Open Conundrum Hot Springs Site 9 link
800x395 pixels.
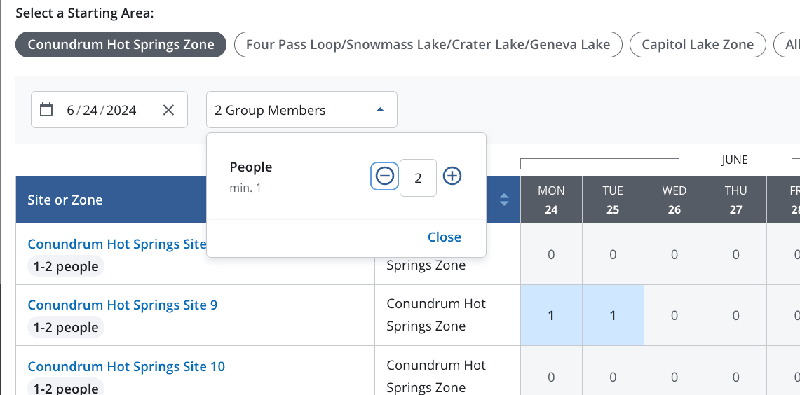122,305
